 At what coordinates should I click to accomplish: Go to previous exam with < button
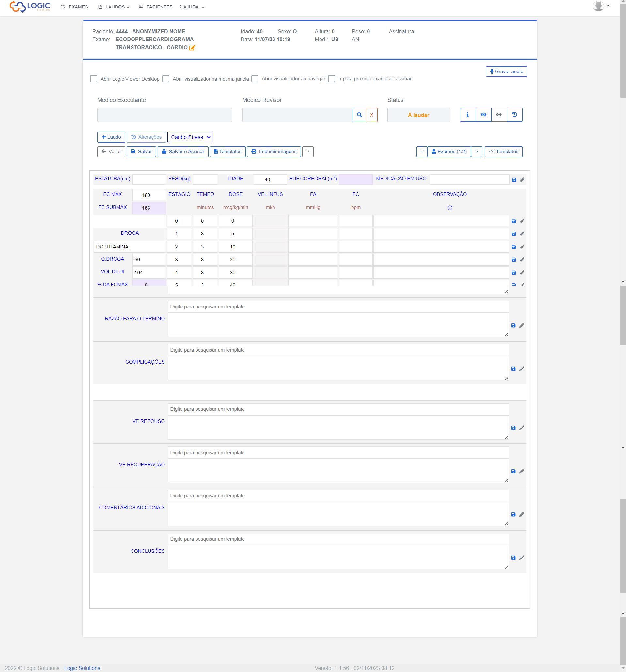[x=422, y=152]
